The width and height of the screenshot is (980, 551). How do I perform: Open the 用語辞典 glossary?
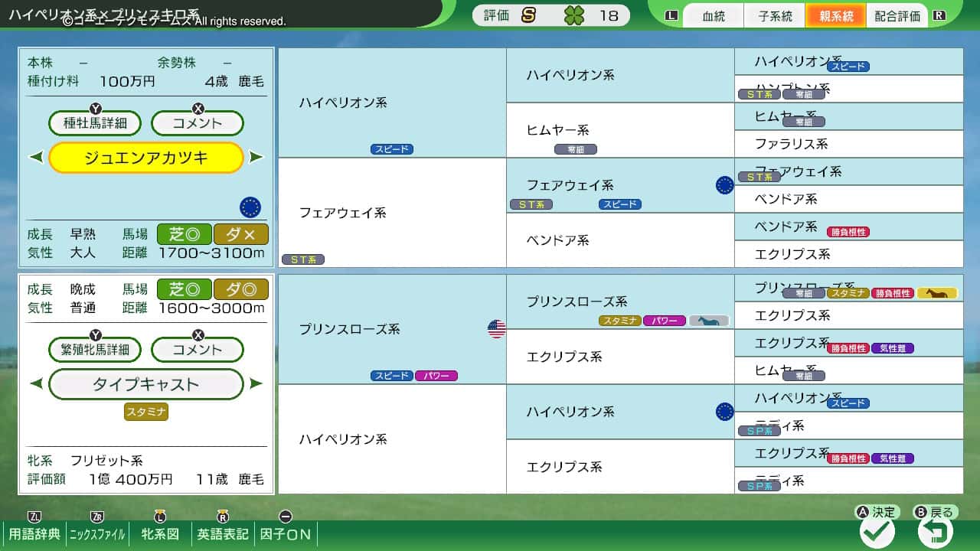coord(34,533)
